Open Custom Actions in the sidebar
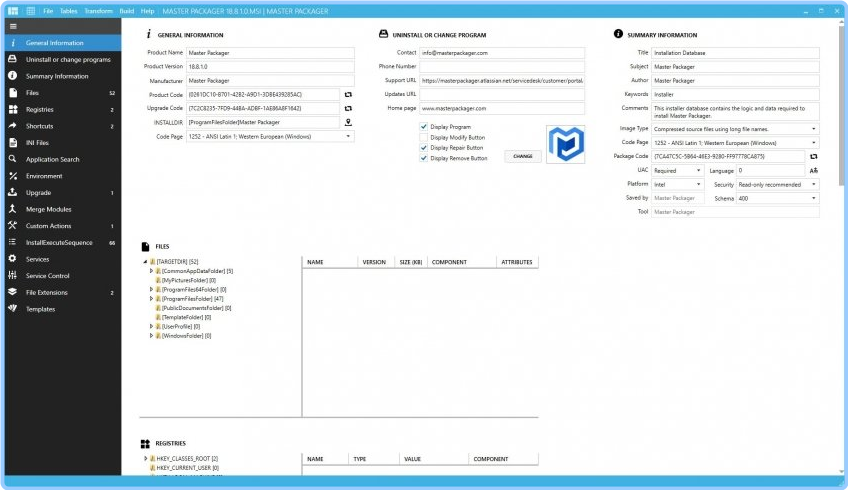 (63, 226)
